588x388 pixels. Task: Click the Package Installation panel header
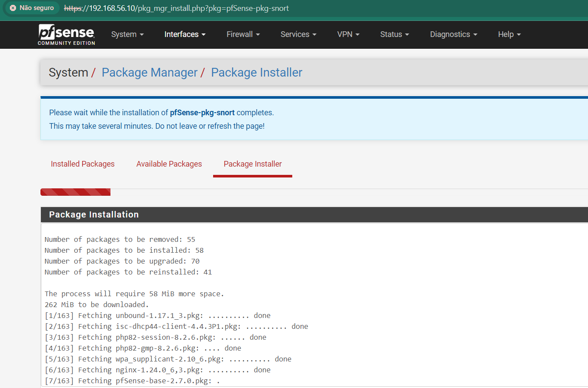(314, 214)
